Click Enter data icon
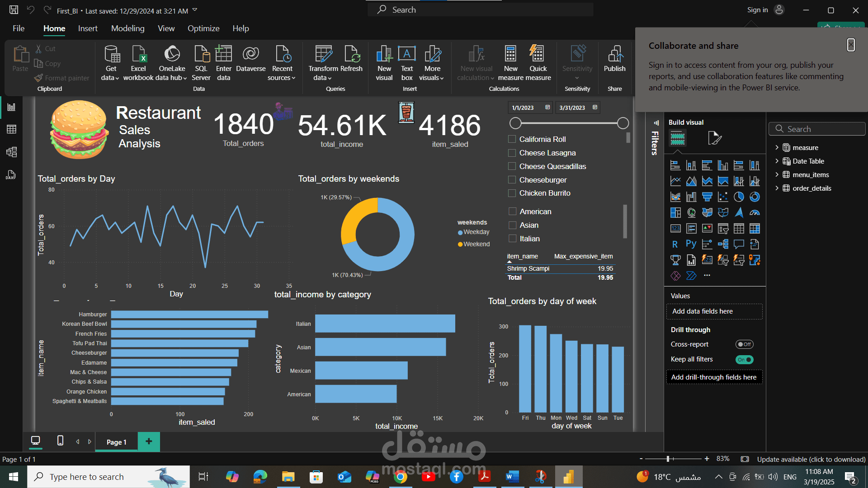The width and height of the screenshot is (868, 488). 224,63
